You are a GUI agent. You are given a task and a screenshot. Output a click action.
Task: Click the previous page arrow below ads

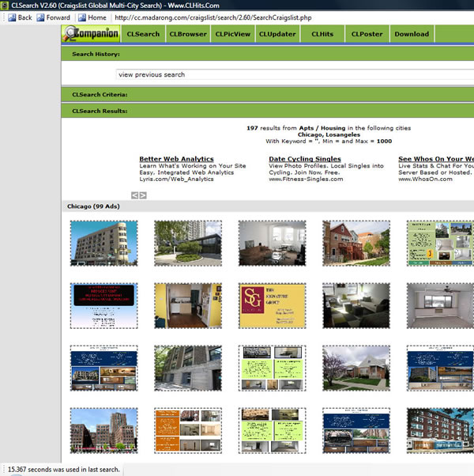point(135,195)
